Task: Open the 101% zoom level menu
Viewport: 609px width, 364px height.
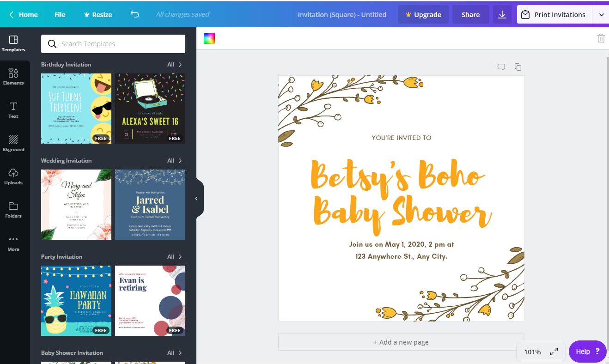Action: [532, 352]
